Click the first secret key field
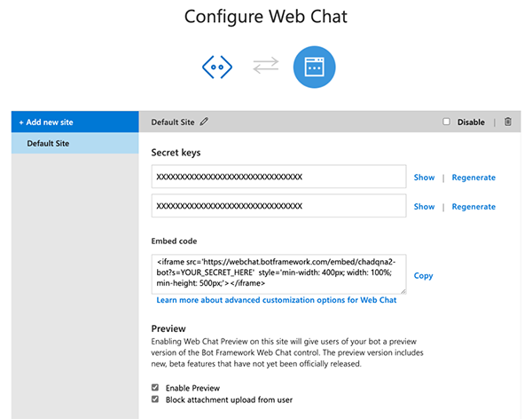The image size is (532, 419). (279, 177)
